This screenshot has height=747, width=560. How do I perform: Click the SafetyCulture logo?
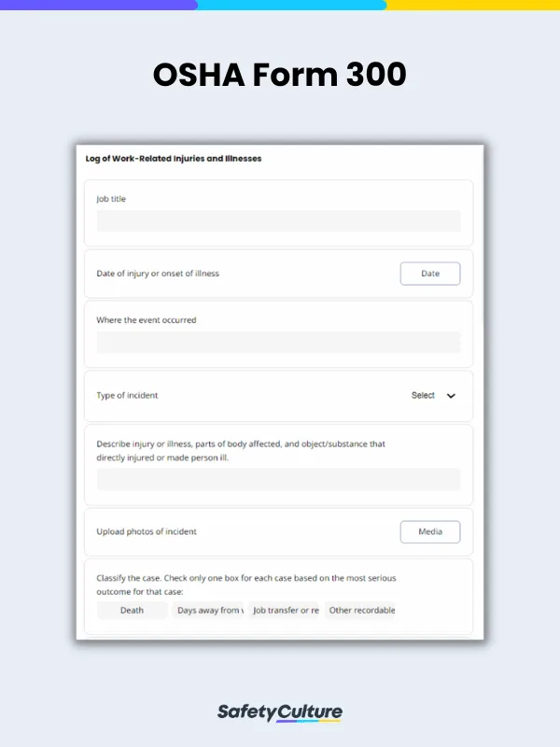tap(279, 711)
